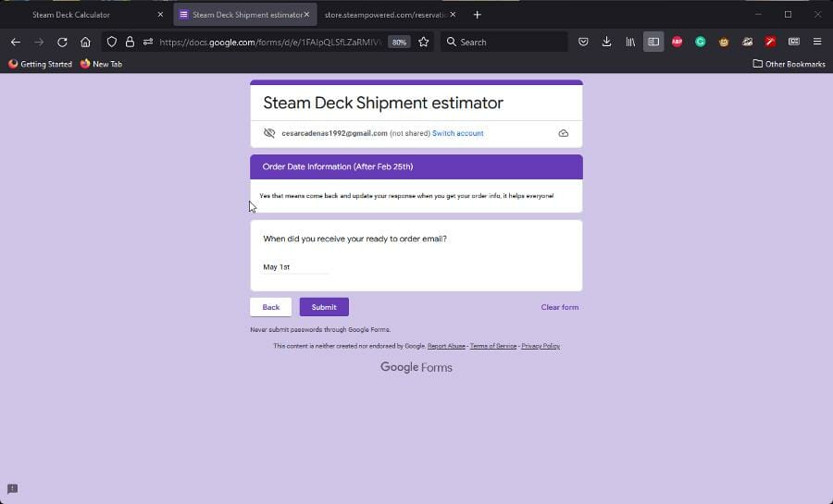This screenshot has width=833, height=504.
Task: Open a new browser tab
Action: pyautogui.click(x=477, y=15)
